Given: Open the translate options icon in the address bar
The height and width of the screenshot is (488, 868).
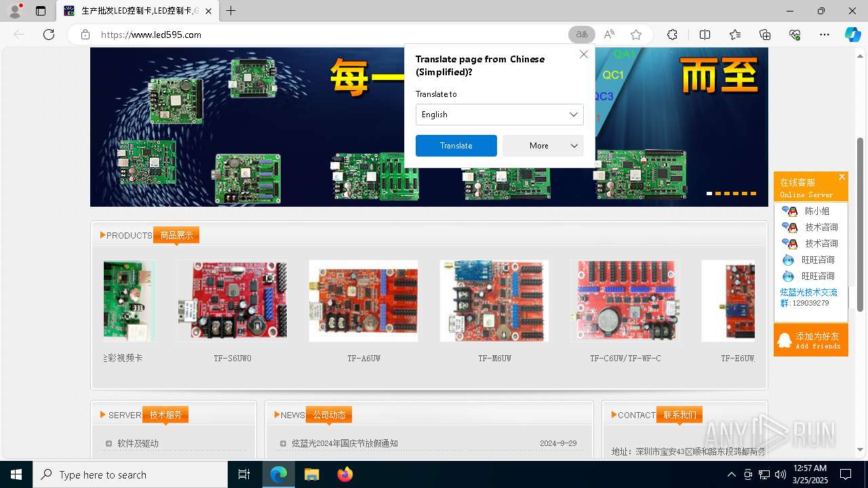Looking at the screenshot, I should (x=582, y=35).
